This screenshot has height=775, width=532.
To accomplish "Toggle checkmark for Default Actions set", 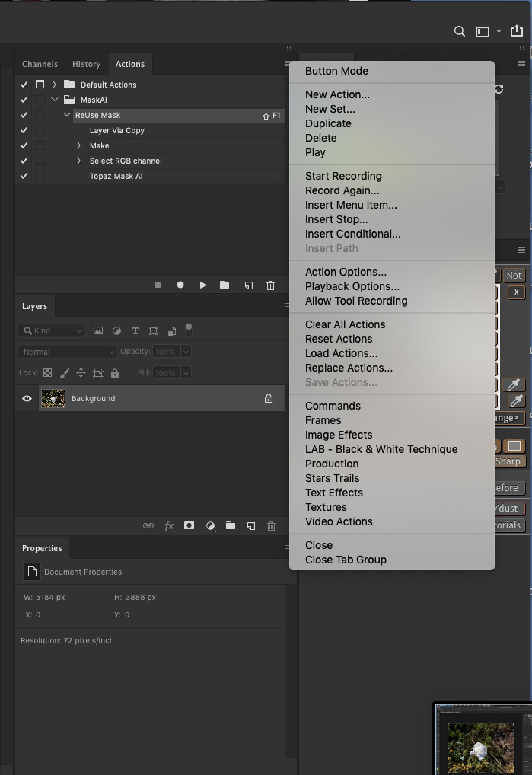I will (x=24, y=85).
